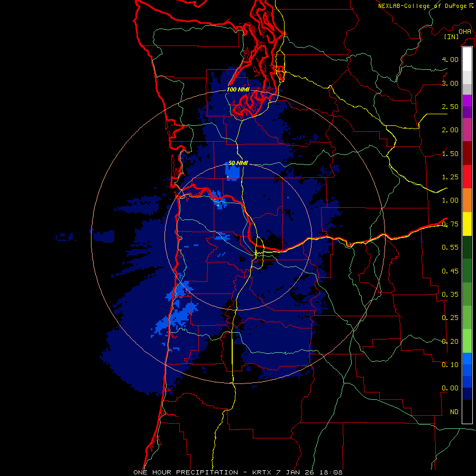Click the white swatch at top of legend
Screen dimensions: 476x476
click(x=467, y=59)
